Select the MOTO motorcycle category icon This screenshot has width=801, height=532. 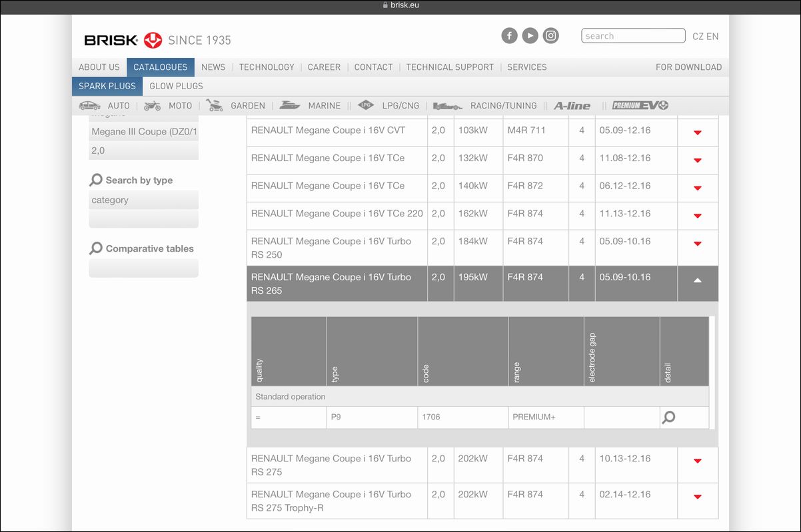(152, 105)
